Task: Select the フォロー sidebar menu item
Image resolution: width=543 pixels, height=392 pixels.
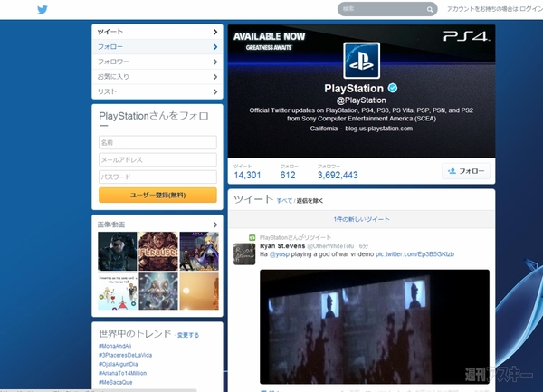Action: pyautogui.click(x=157, y=47)
